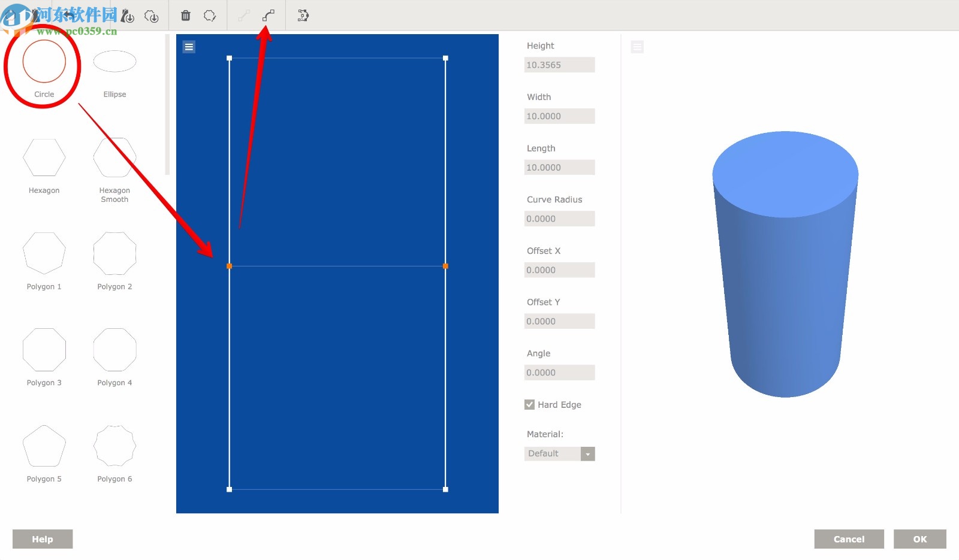The width and height of the screenshot is (959, 560).
Task: Open the 3D preview hamburger menu
Action: pos(637,47)
